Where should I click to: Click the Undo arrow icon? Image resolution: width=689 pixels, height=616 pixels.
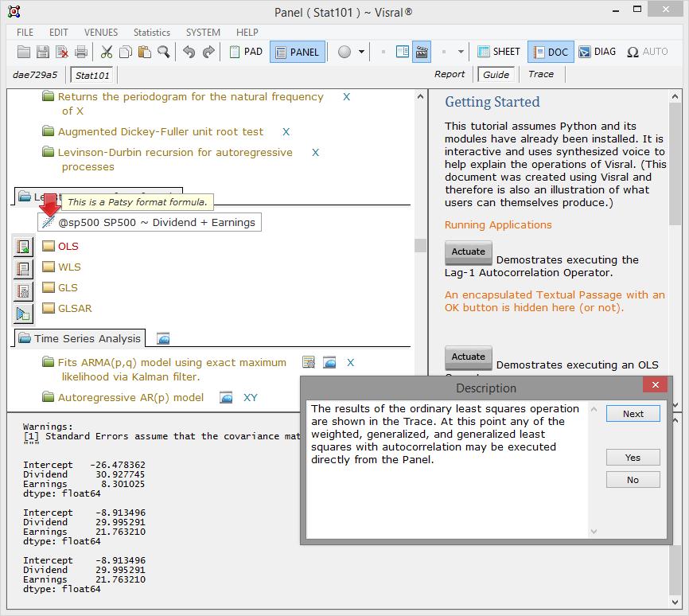189,52
